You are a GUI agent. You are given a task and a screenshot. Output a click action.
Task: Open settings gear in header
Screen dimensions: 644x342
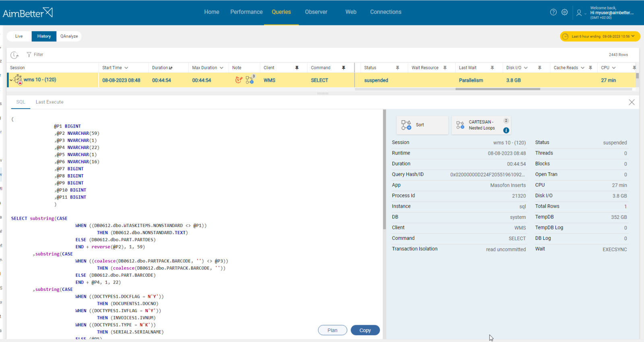click(565, 12)
